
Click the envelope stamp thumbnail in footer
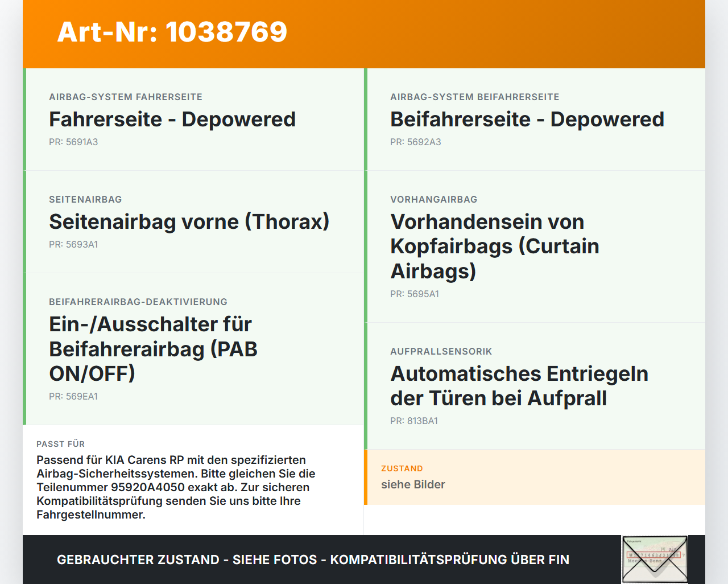click(655, 560)
